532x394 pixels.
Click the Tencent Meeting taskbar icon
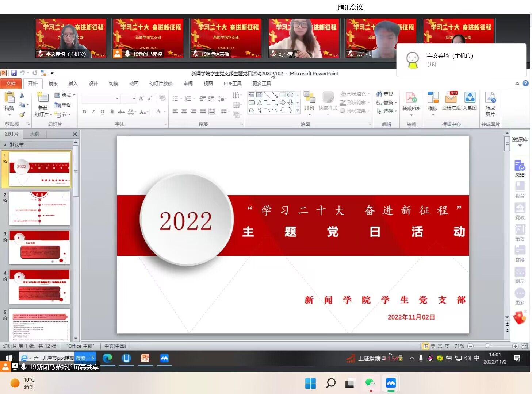coord(391,383)
